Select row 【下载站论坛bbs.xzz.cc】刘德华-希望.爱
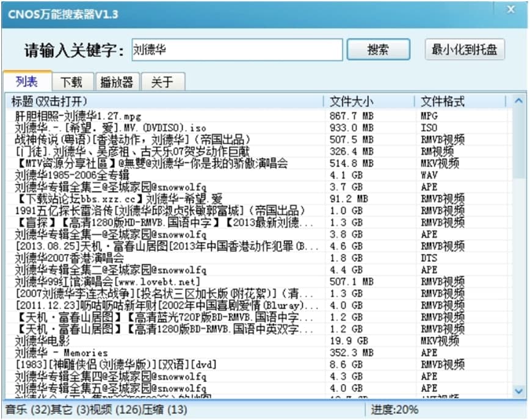The width and height of the screenshot is (530, 420). tap(256, 198)
